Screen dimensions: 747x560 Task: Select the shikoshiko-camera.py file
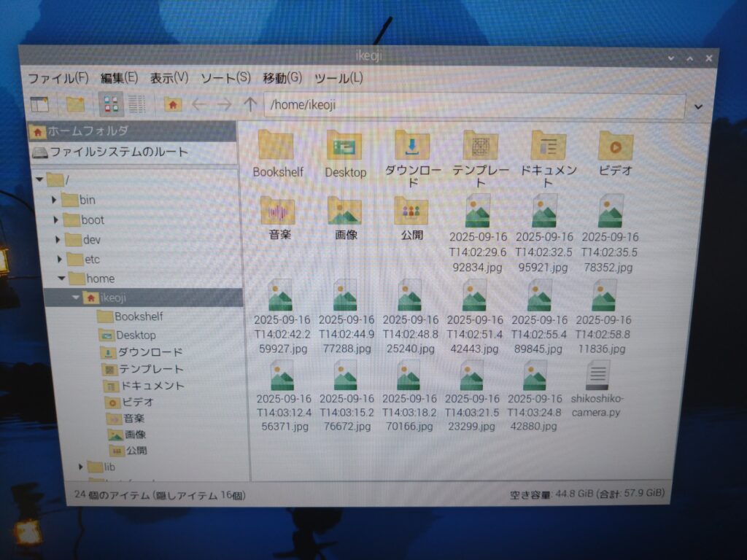597,378
